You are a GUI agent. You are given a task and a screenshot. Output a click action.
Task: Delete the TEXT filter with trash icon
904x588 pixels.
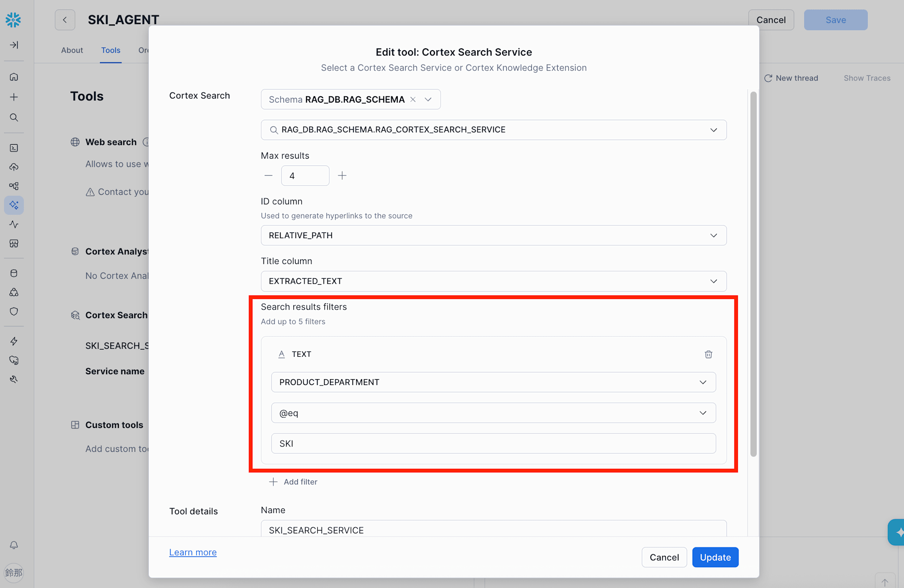[x=708, y=354]
